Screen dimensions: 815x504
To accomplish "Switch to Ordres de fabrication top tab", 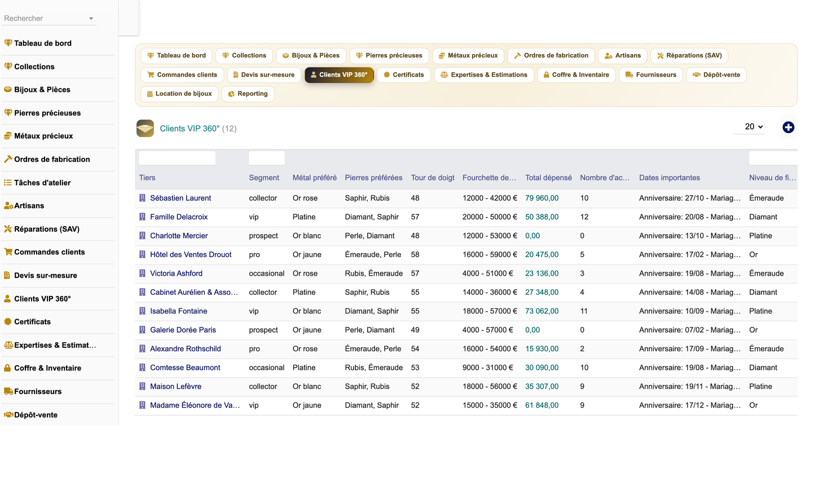I will click(551, 55).
